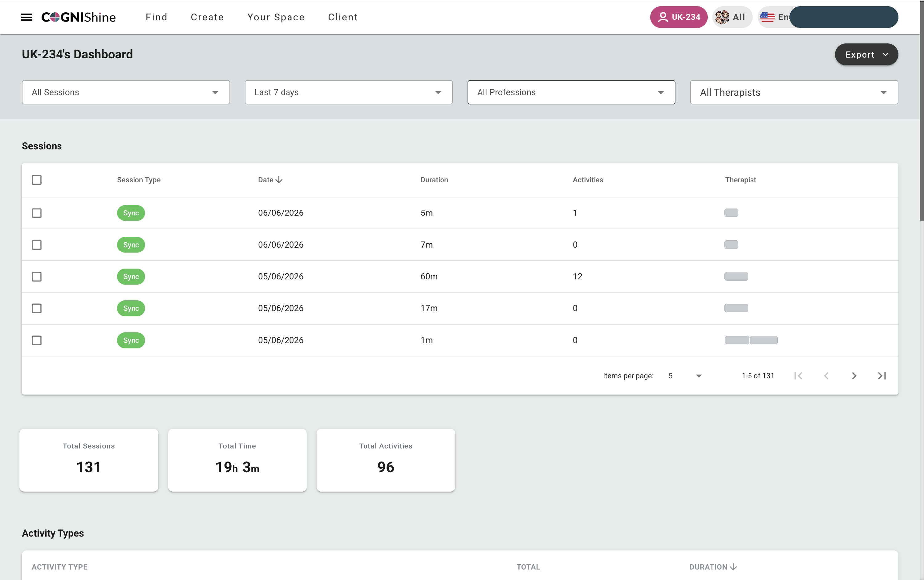Open the Find menu
The height and width of the screenshot is (580, 924).
(156, 17)
